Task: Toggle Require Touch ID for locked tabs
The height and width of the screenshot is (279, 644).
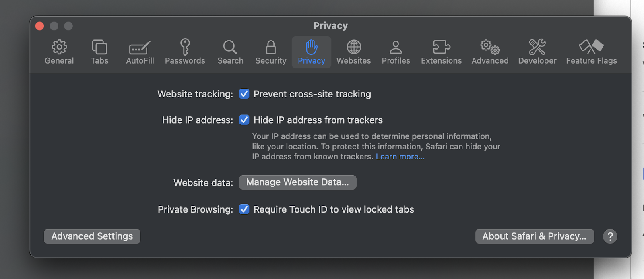Action: 244,209
